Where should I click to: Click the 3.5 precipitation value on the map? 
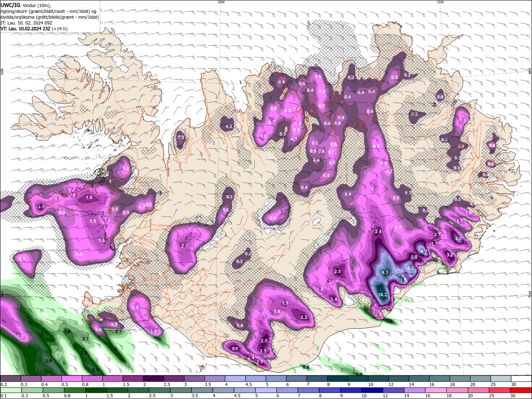235,349
